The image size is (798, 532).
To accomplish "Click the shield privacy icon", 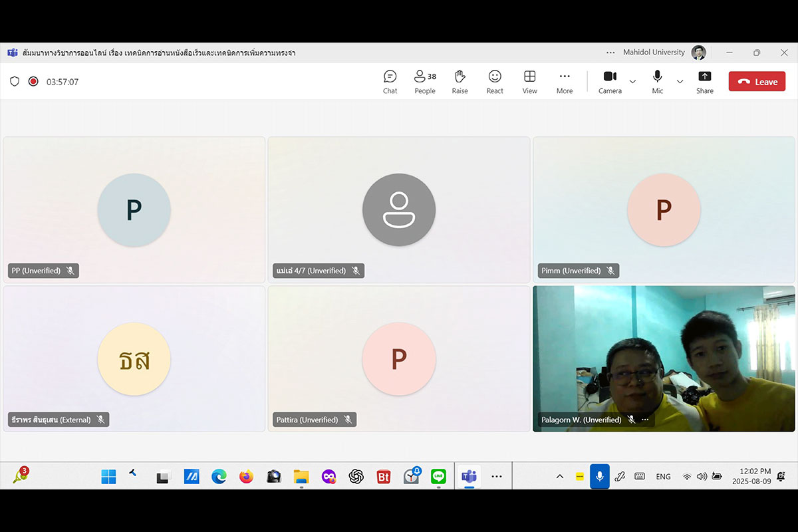I will [15, 82].
